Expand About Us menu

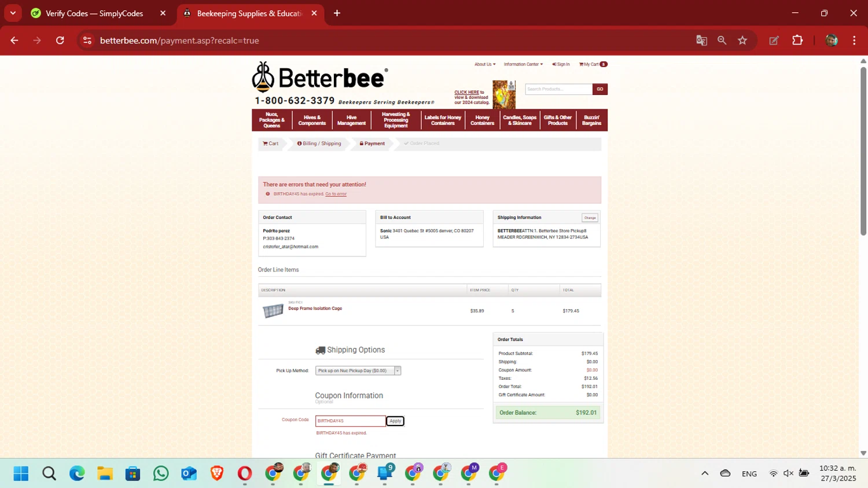click(x=485, y=64)
